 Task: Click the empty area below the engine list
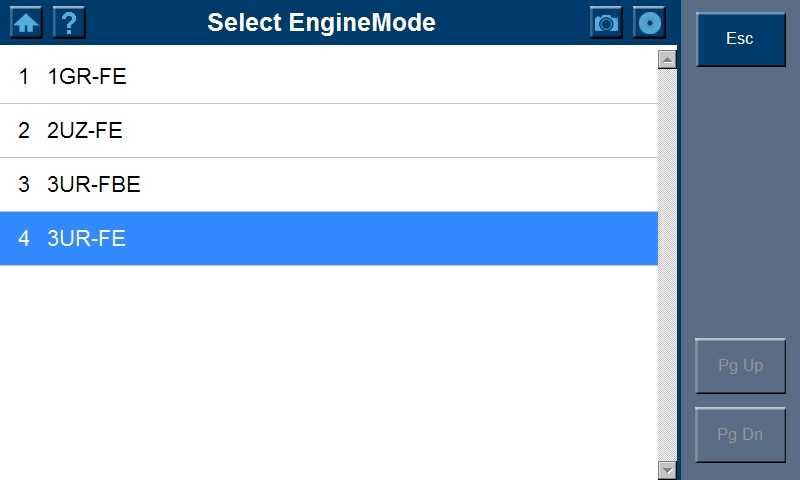pos(328,370)
